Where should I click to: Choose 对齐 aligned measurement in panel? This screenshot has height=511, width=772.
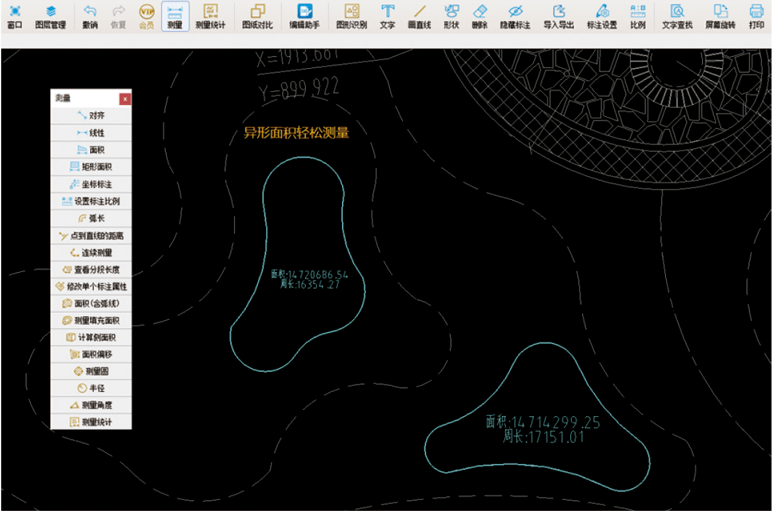click(91, 116)
